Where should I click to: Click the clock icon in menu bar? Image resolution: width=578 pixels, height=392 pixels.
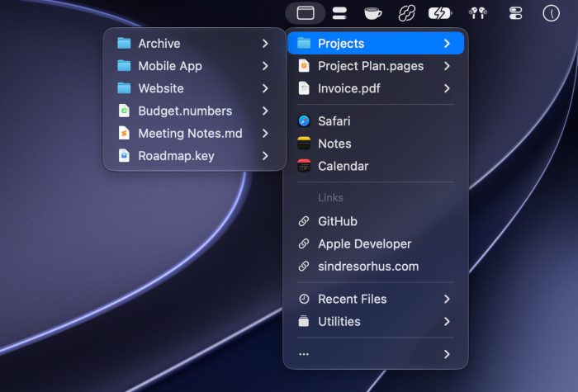coord(551,13)
